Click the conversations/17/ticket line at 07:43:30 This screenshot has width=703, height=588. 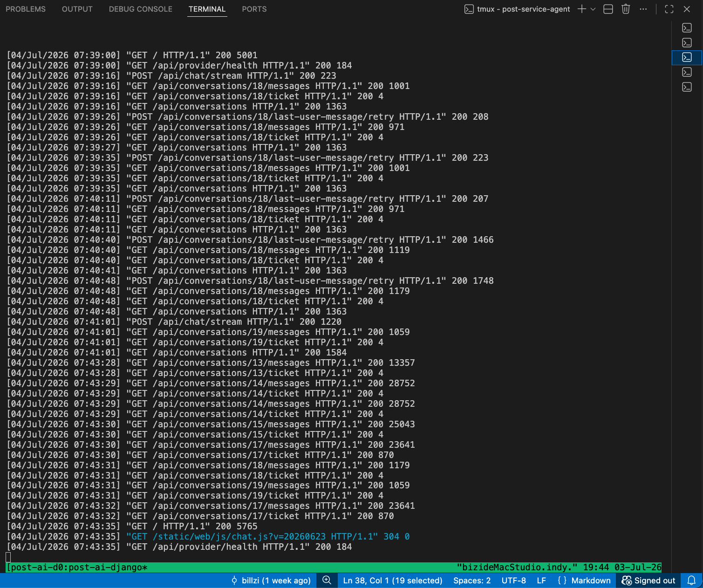(x=200, y=455)
